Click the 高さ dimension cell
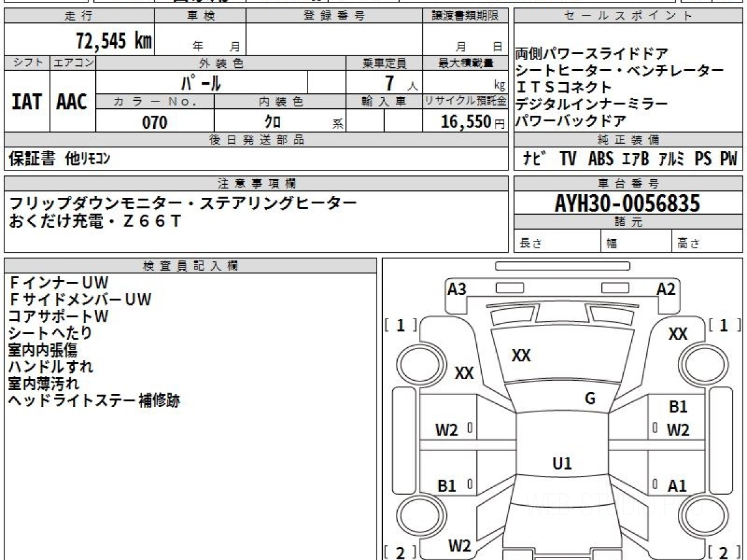747x560 pixels. point(707,242)
